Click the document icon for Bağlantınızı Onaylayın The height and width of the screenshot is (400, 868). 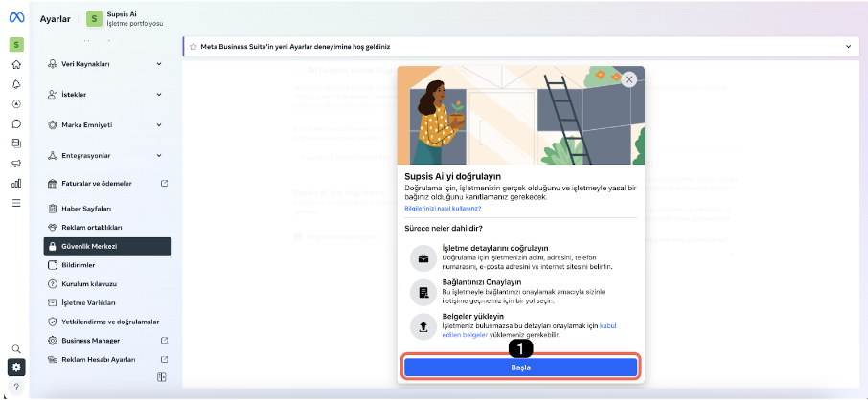click(x=423, y=293)
